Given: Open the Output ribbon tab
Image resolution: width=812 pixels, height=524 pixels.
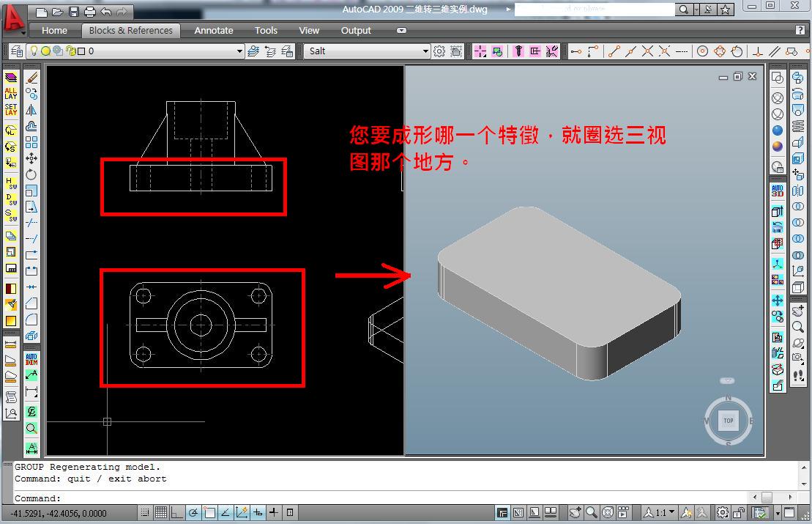Looking at the screenshot, I should pyautogui.click(x=356, y=31).
